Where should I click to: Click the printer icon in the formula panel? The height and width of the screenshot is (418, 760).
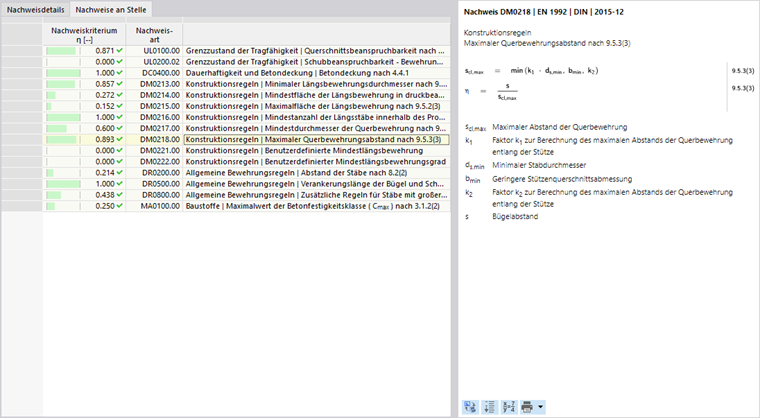[x=527, y=407]
